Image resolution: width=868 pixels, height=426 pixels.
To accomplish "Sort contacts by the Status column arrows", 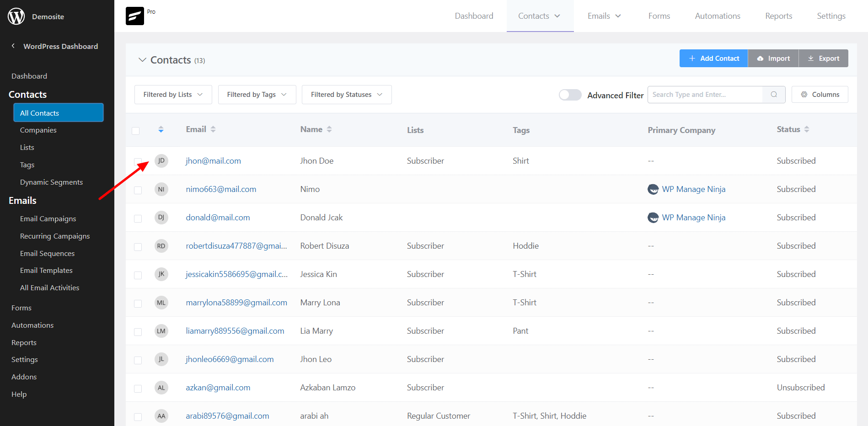I will (x=807, y=129).
